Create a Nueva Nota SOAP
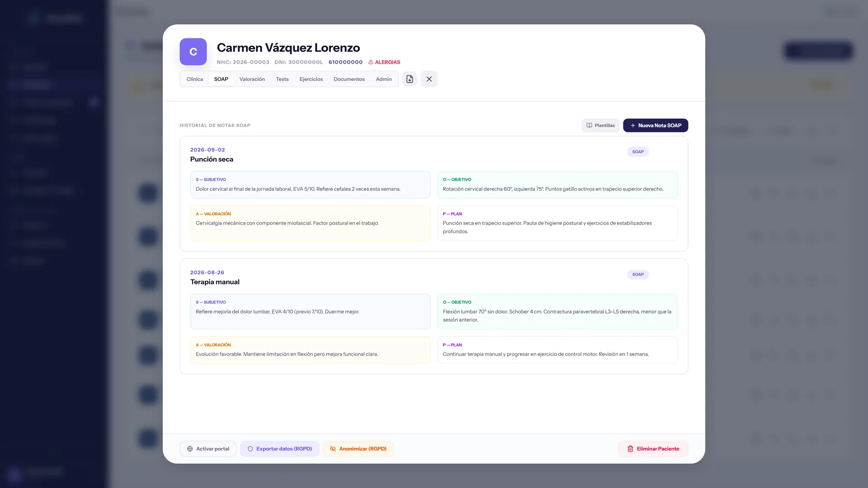Image resolution: width=868 pixels, height=488 pixels. point(656,126)
